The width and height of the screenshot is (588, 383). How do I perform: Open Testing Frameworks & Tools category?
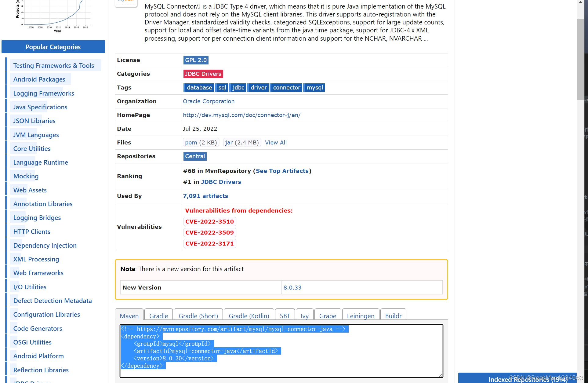point(53,66)
